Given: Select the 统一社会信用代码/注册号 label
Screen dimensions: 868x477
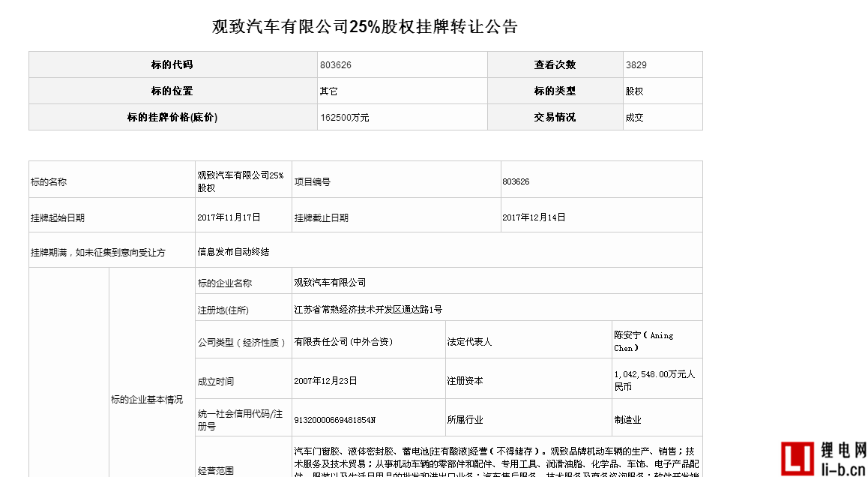Looking at the screenshot, I should click(241, 421).
